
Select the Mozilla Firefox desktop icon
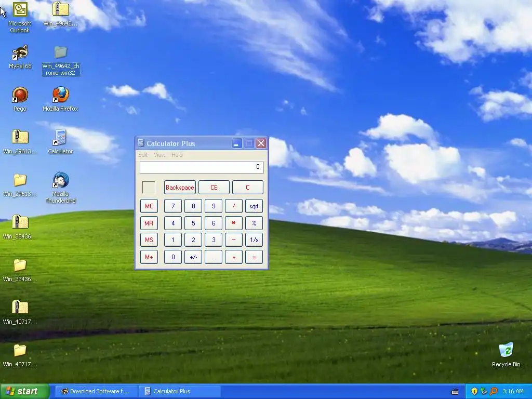coord(60,99)
